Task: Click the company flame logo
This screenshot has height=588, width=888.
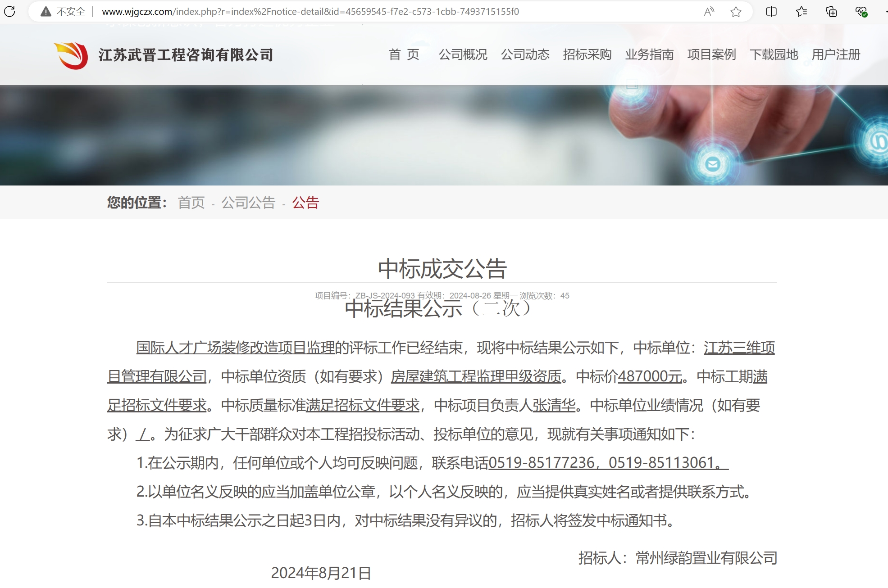Action: (71, 55)
